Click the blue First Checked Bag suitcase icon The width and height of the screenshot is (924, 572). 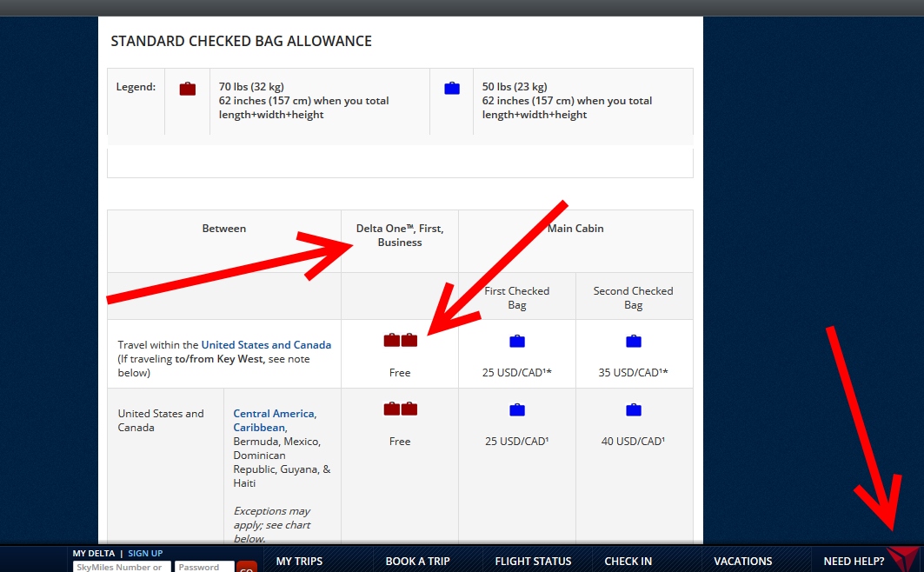[516, 341]
